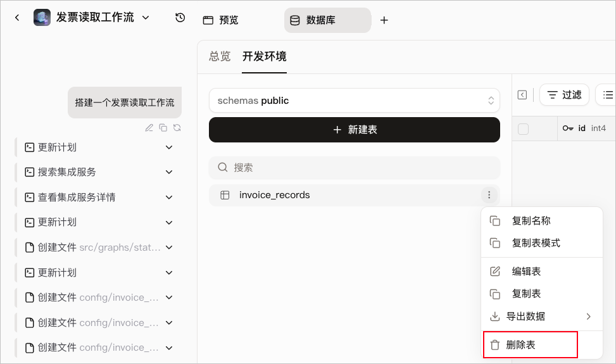This screenshot has width=616, height=364.
Task: Open version history clock icon
Action: [180, 18]
